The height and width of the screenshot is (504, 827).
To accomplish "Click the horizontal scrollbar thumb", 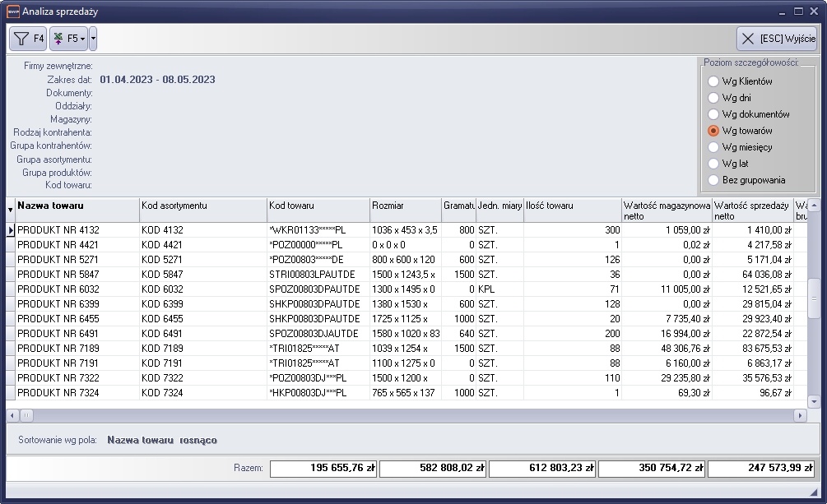I will (x=26, y=416).
